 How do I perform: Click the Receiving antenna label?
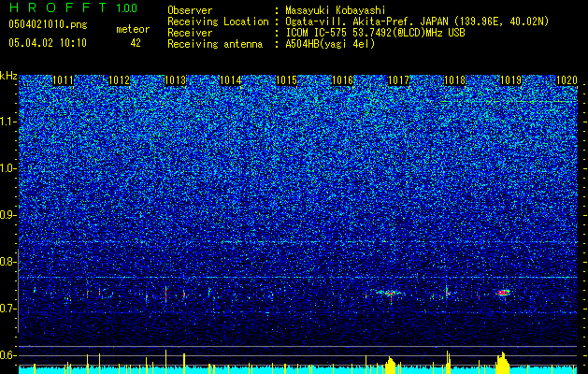click(215, 44)
